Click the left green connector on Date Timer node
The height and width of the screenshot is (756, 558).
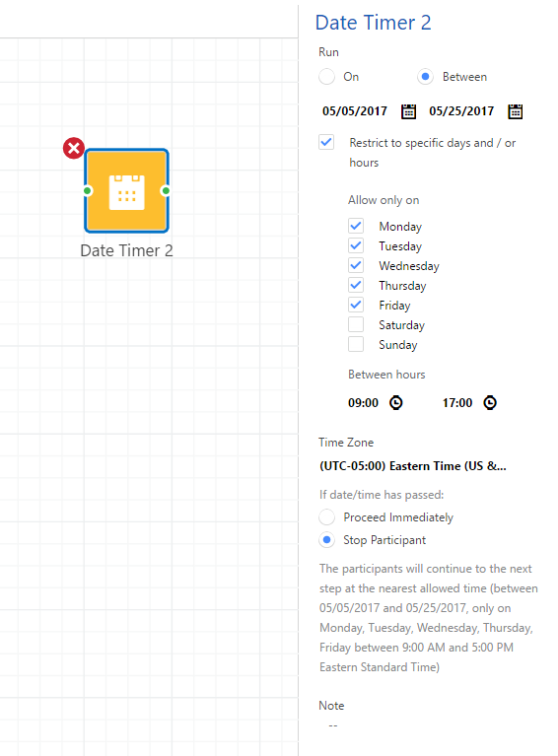pyautogui.click(x=88, y=191)
